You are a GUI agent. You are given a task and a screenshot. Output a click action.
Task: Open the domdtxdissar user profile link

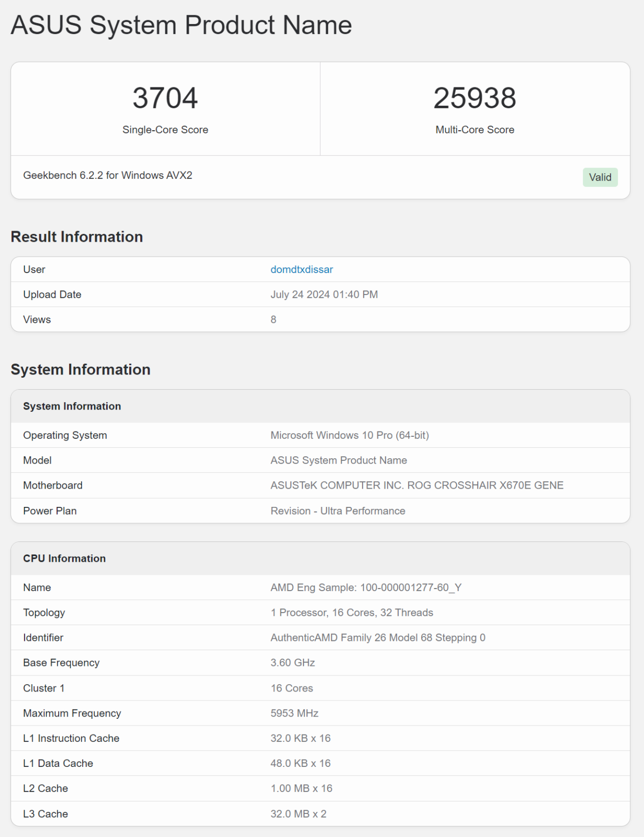[301, 269]
